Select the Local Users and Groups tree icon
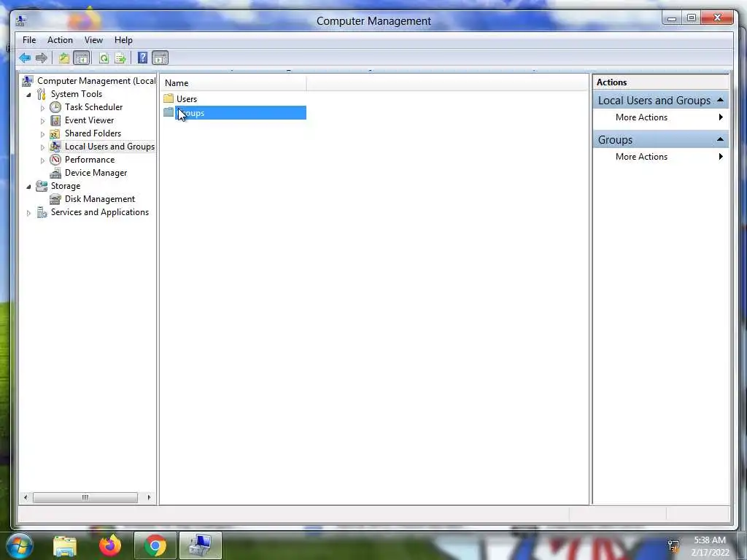Image resolution: width=747 pixels, height=560 pixels. (55, 146)
